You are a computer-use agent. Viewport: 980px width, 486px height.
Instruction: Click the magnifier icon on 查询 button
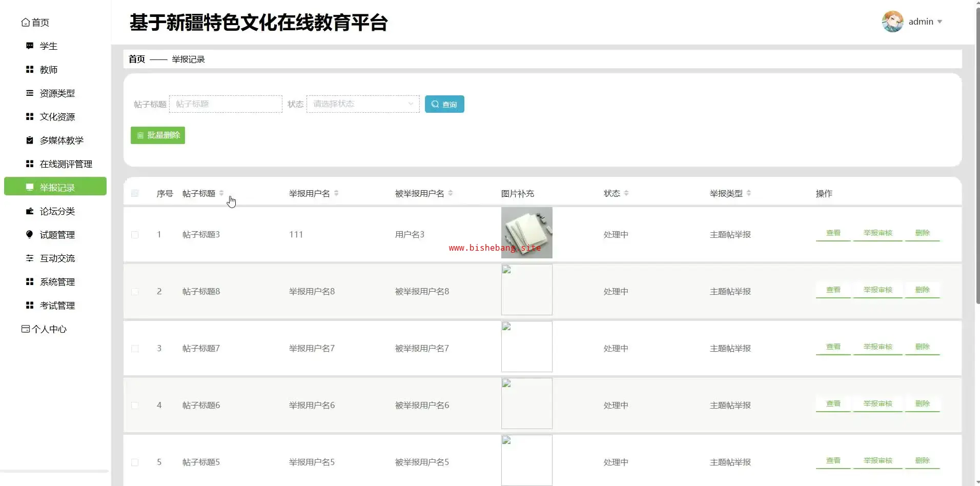[435, 104]
